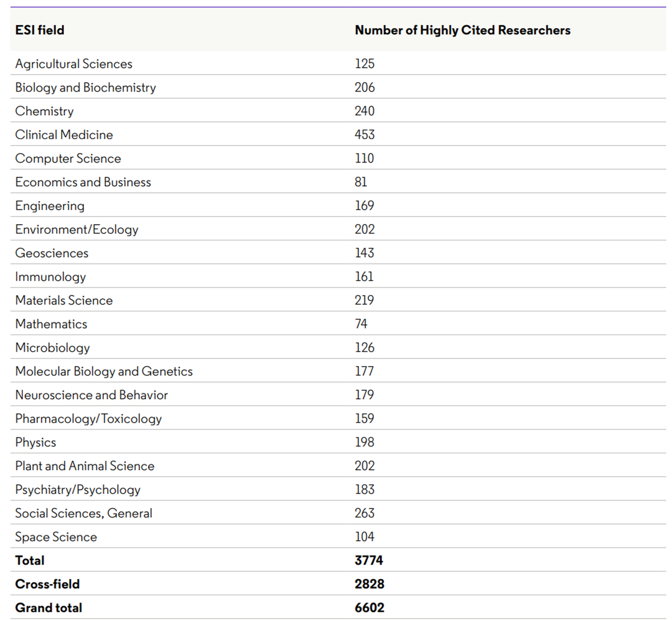Screen dimensions: 672x620
Task: Click the Immunology row label
Action: [50, 276]
